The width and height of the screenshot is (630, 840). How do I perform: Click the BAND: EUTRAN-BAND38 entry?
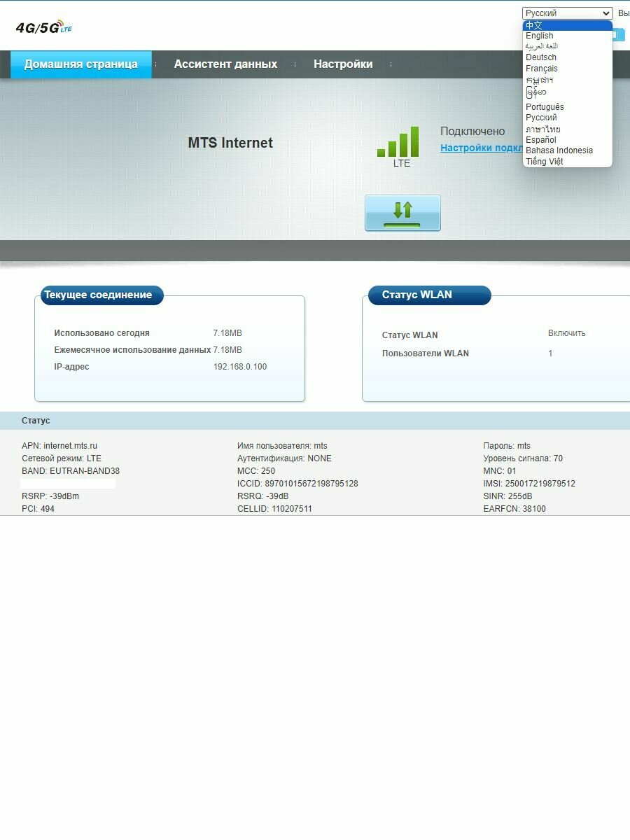(x=71, y=471)
